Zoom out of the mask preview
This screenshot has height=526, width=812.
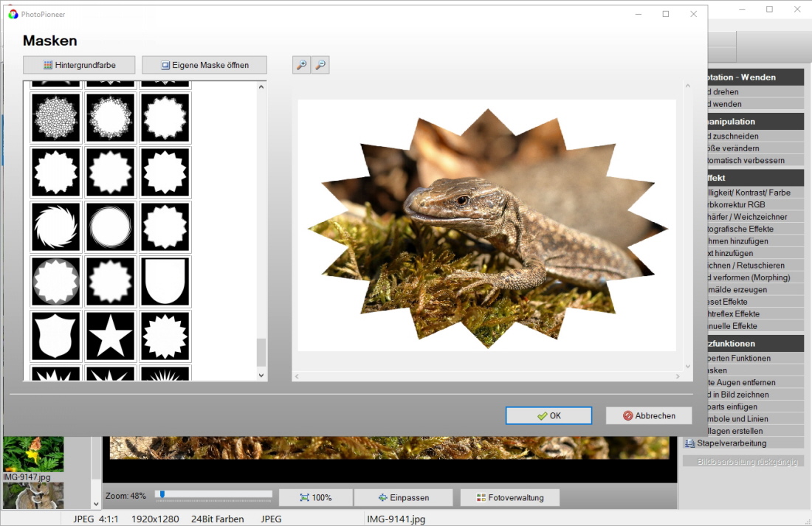pos(320,65)
